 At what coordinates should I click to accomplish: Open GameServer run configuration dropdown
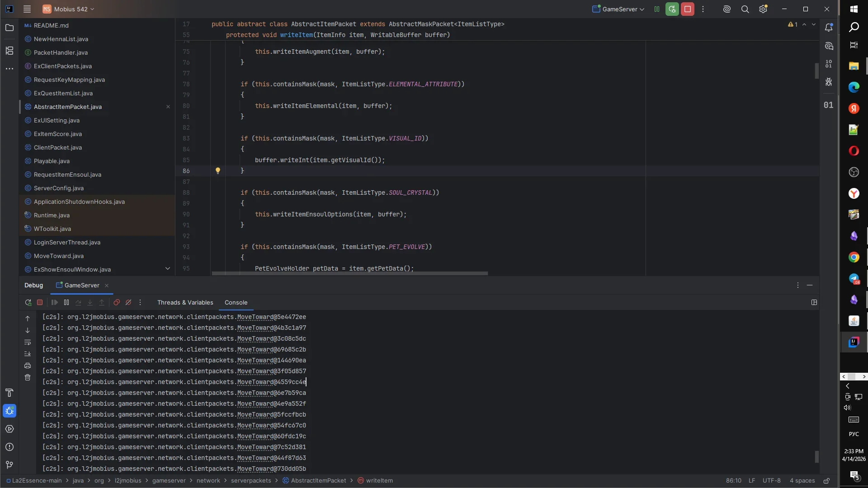618,9
